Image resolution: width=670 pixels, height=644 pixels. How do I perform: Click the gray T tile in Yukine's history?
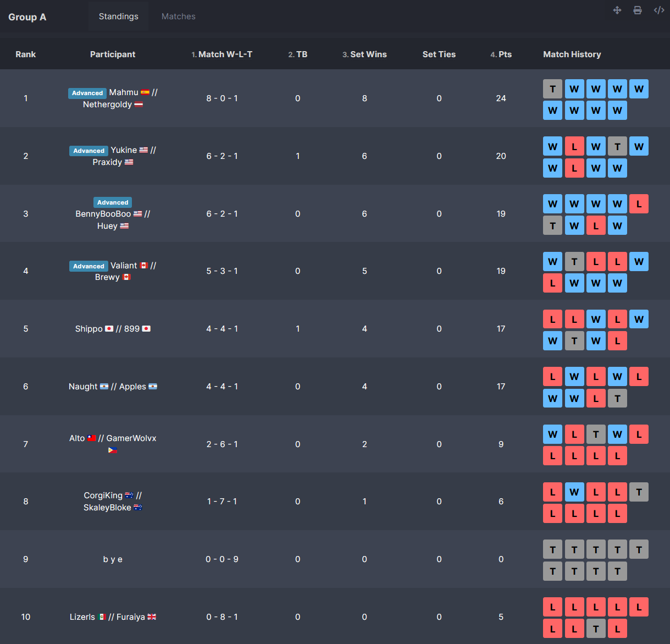(x=617, y=146)
